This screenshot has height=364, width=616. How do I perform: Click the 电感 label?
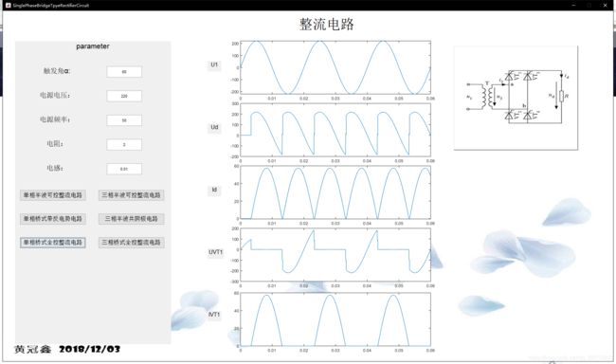pyautogui.click(x=55, y=168)
